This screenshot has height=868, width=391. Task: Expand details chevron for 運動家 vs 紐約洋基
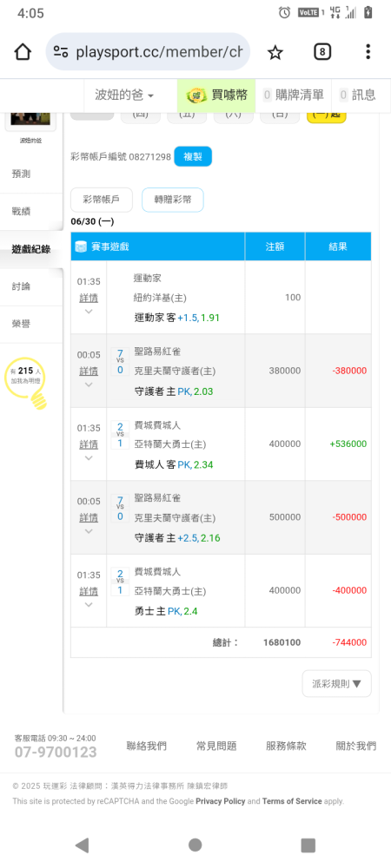(x=89, y=311)
